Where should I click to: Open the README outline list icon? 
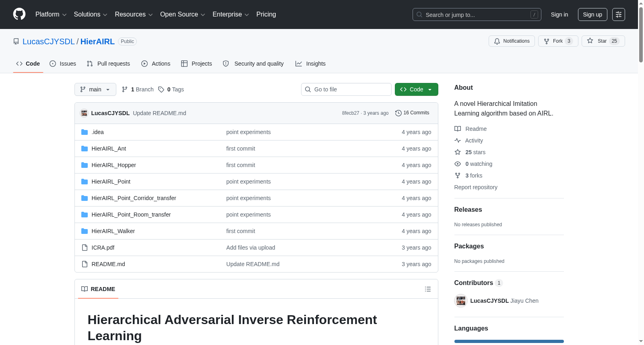[x=427, y=289]
